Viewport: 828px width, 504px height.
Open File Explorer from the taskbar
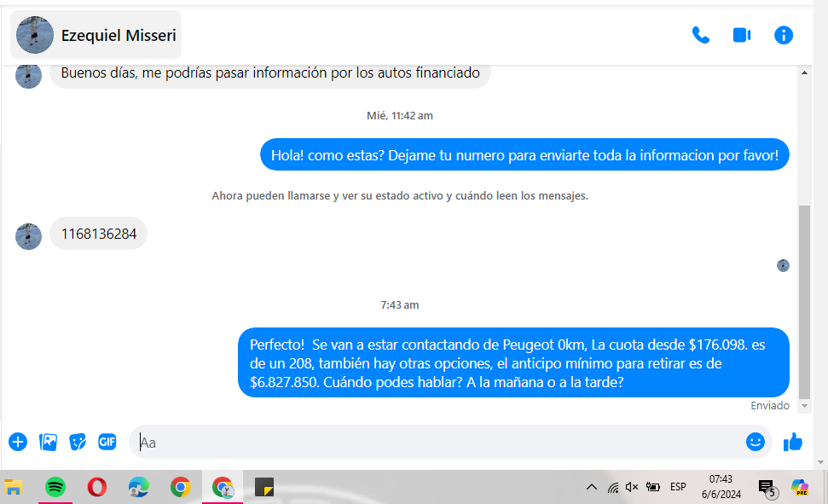pos(14,487)
